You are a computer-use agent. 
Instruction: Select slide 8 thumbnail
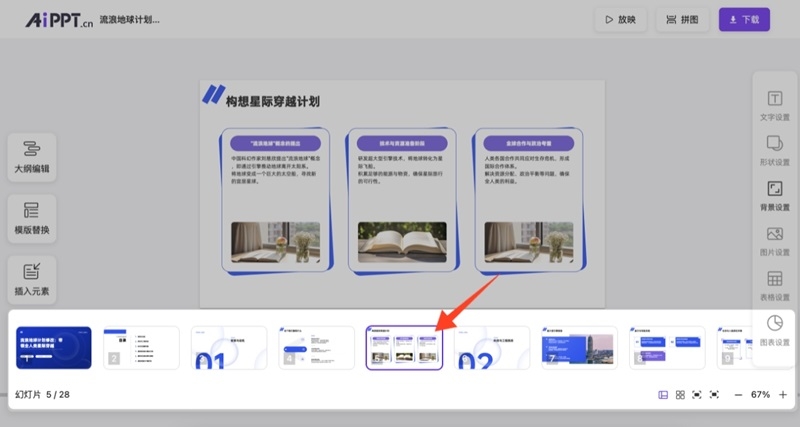pos(667,348)
